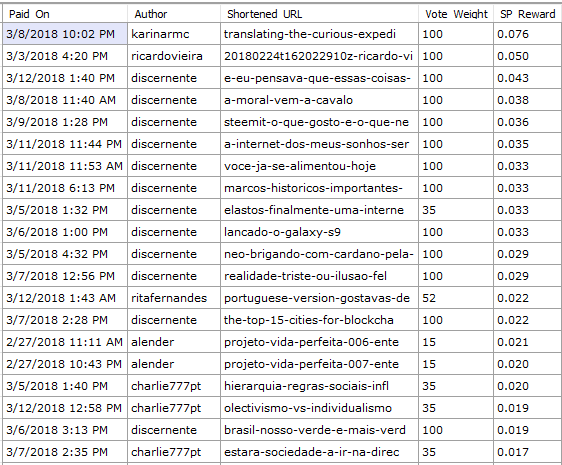
Task: Select date 3/7/2018 2:28 PM
Action: [65, 320]
